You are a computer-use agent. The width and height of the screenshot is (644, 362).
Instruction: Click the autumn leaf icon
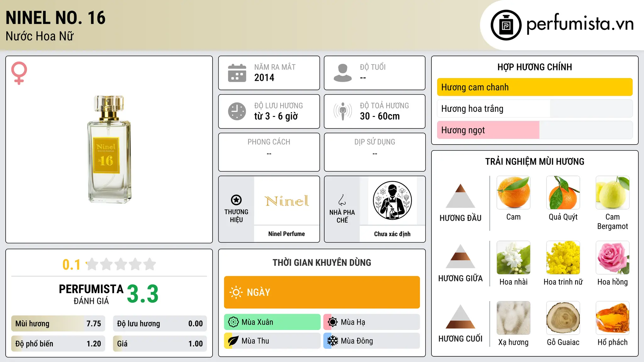pos(233,341)
